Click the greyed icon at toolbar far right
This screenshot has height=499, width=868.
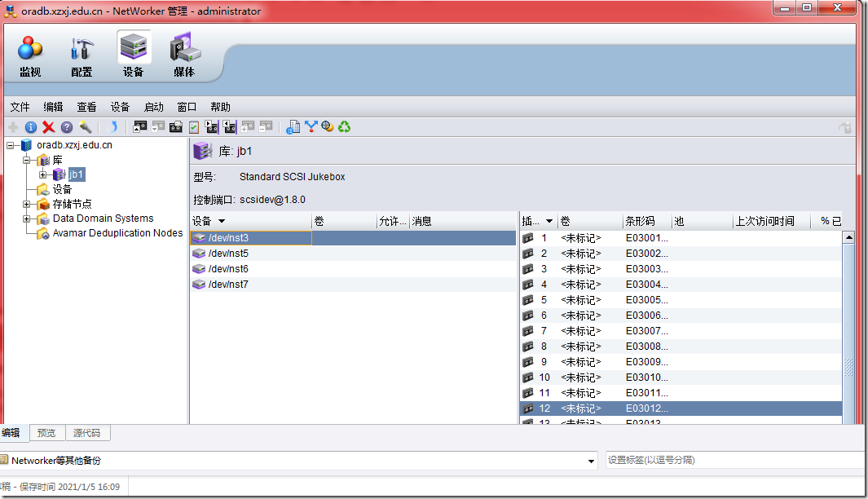844,128
